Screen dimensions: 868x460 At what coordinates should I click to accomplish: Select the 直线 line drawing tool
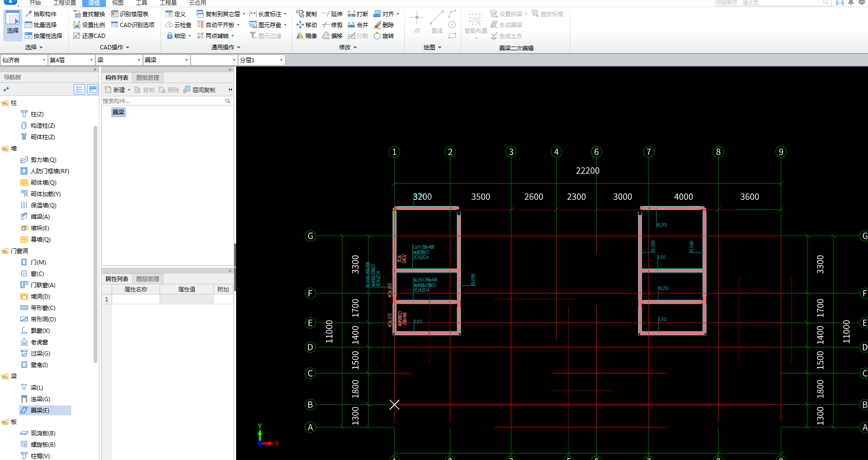437,23
